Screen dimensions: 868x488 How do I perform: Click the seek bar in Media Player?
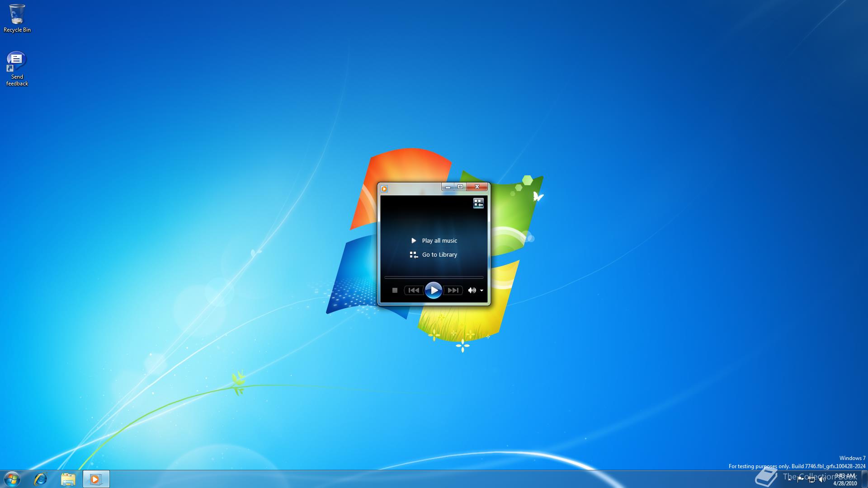(x=434, y=277)
